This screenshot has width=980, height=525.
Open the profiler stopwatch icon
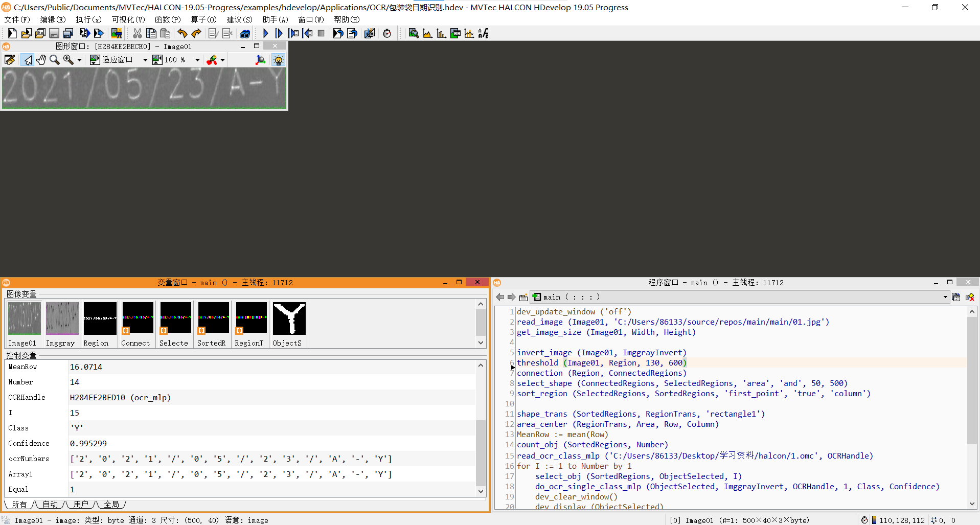pyautogui.click(x=387, y=33)
